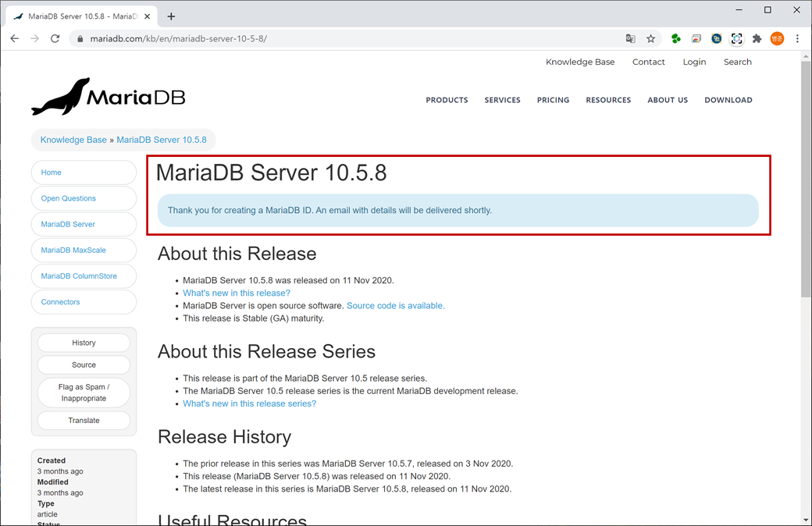812x526 pixels.
Task: Go to the Login page
Action: coord(694,62)
